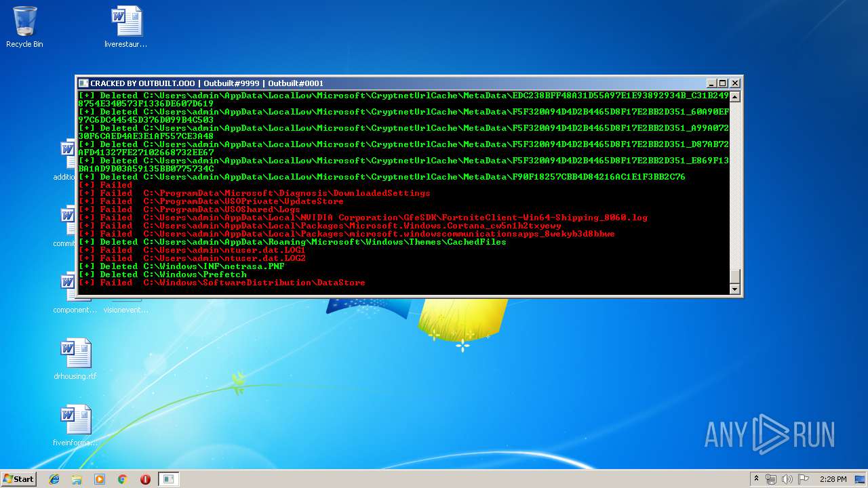Click the Failed SoftwareDistribution\DataStore line
Image resolution: width=868 pixels, height=488 pixels.
coord(222,283)
